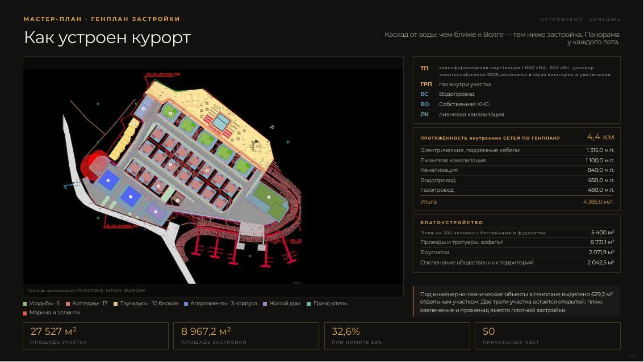Select the salmon swatch beside Коттеджи · 17
Image resolution: width=644 pixels, height=362 pixels.
[x=68, y=304]
